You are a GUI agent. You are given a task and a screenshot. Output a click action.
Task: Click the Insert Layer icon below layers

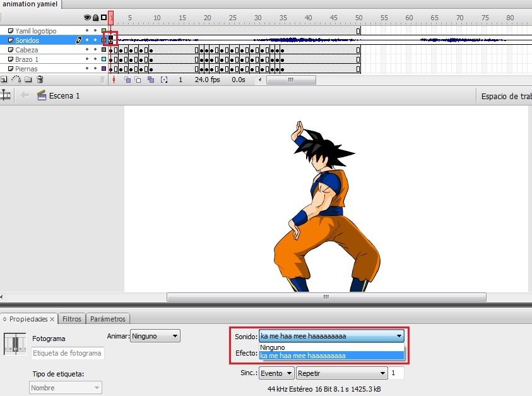tap(4, 80)
